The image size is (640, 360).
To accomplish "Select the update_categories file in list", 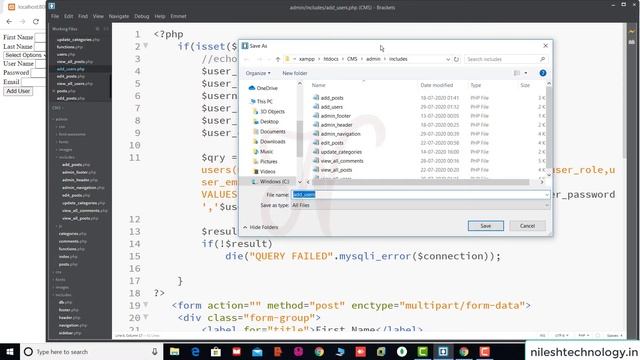I will pos(338,152).
